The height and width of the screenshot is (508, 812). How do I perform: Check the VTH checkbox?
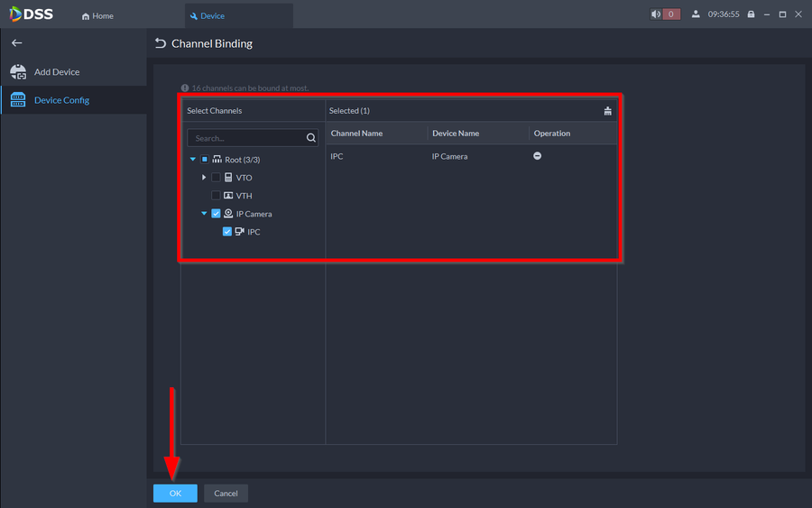tap(216, 196)
